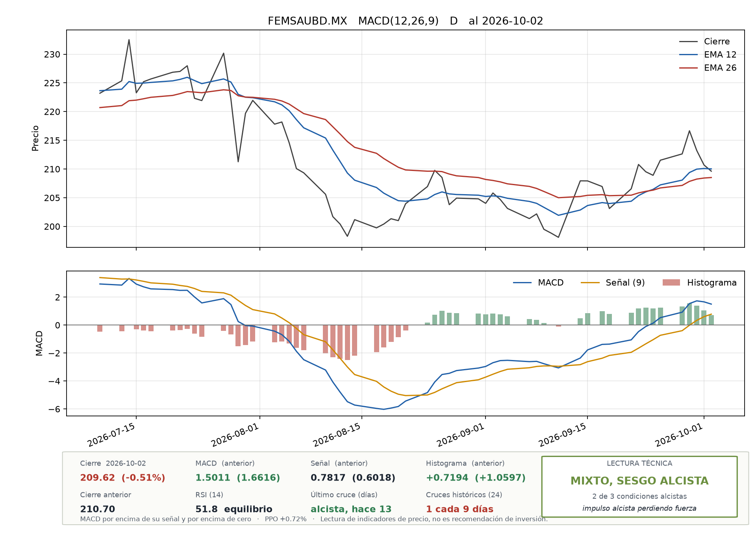
Task: Click the x-axis date 2026-08-15
Action: pos(337,435)
